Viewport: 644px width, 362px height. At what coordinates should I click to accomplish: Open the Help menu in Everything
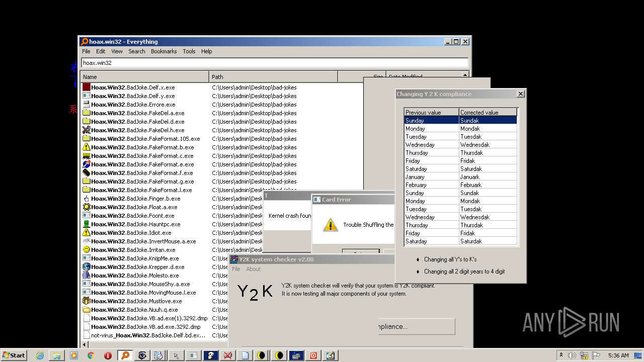click(x=206, y=51)
